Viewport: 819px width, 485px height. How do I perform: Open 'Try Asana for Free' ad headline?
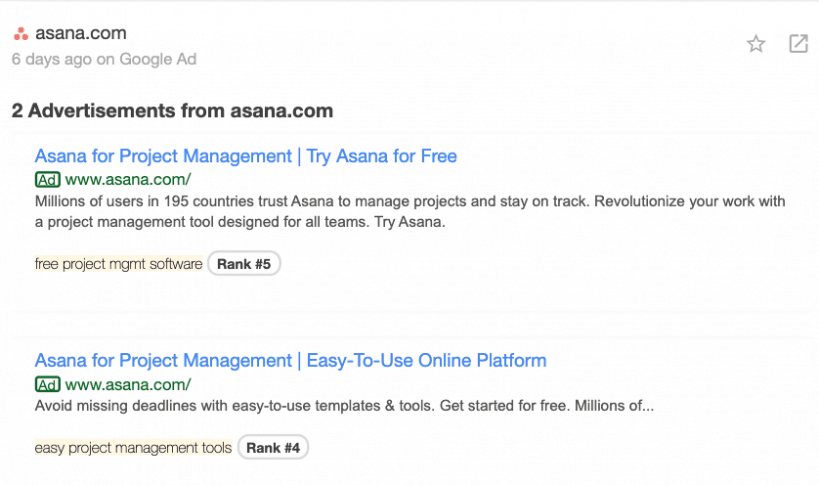246,156
